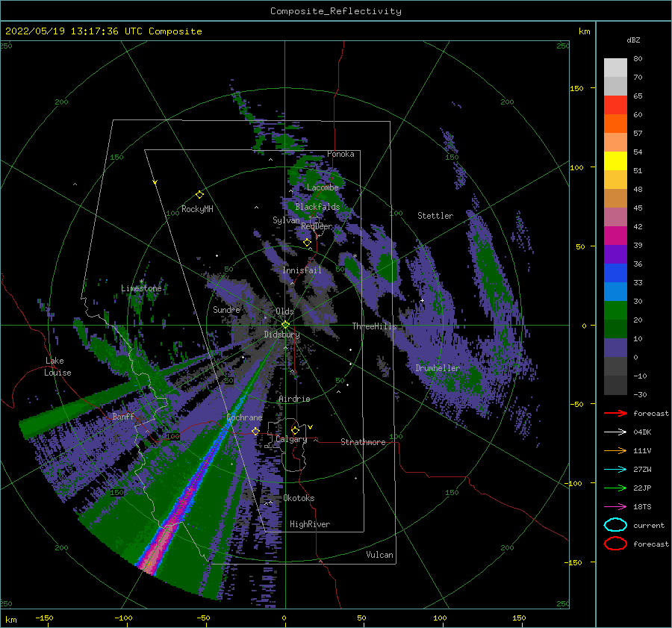Click the Blackfalds town label
The width and height of the screenshot is (672, 628).
[317, 207]
